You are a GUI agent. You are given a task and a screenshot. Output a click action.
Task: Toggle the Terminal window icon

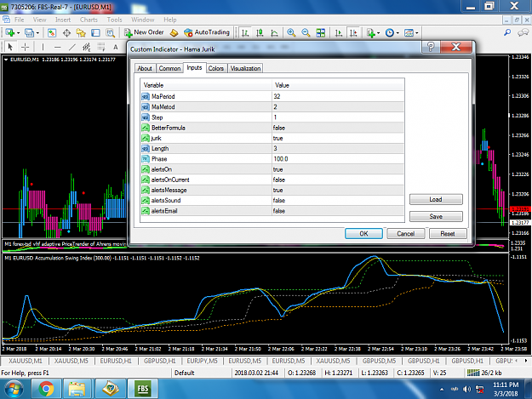click(x=95, y=32)
